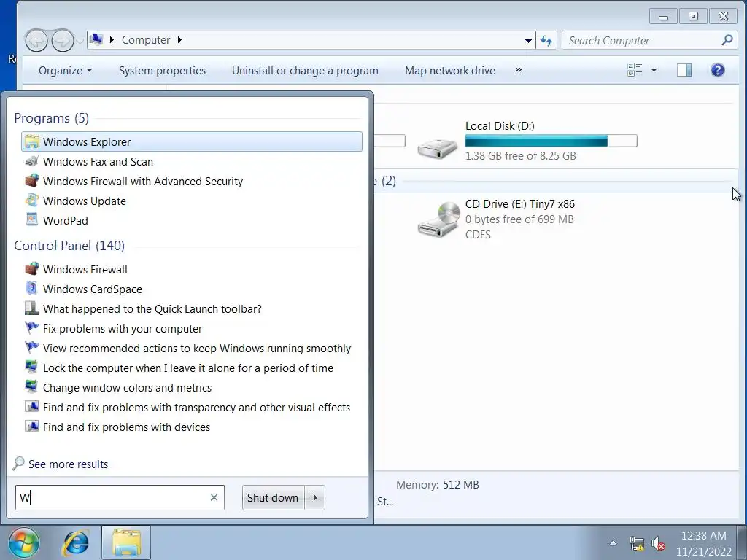Open Change window colors and metrics
The width and height of the screenshot is (747, 560).
pos(127,388)
